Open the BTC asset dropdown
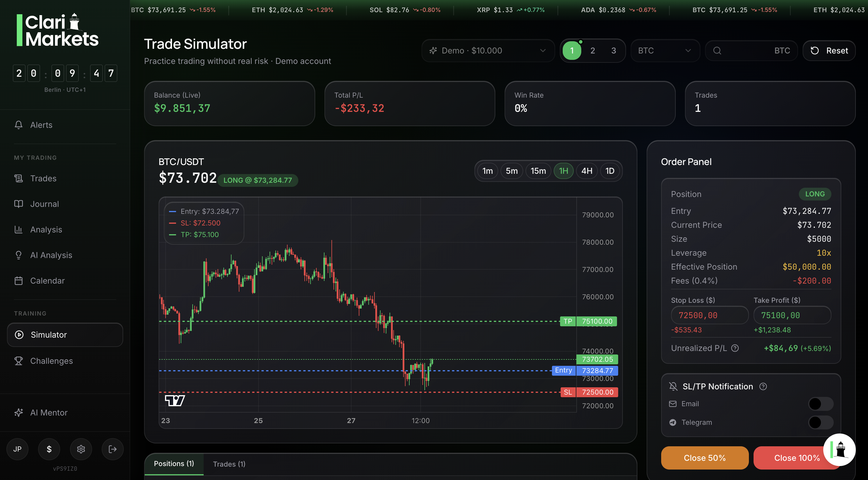868x480 pixels. pyautogui.click(x=665, y=51)
